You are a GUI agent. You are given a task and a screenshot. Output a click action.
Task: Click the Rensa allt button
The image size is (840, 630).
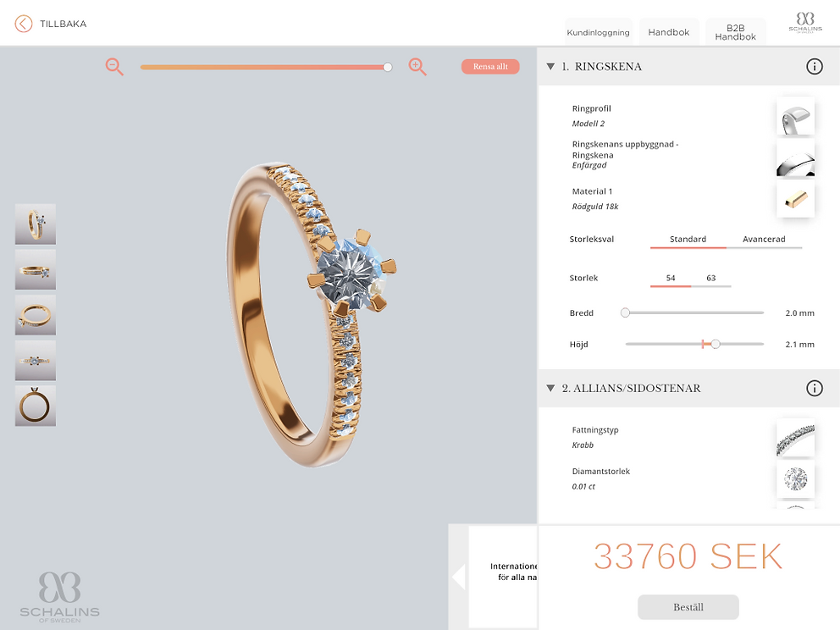click(490, 66)
